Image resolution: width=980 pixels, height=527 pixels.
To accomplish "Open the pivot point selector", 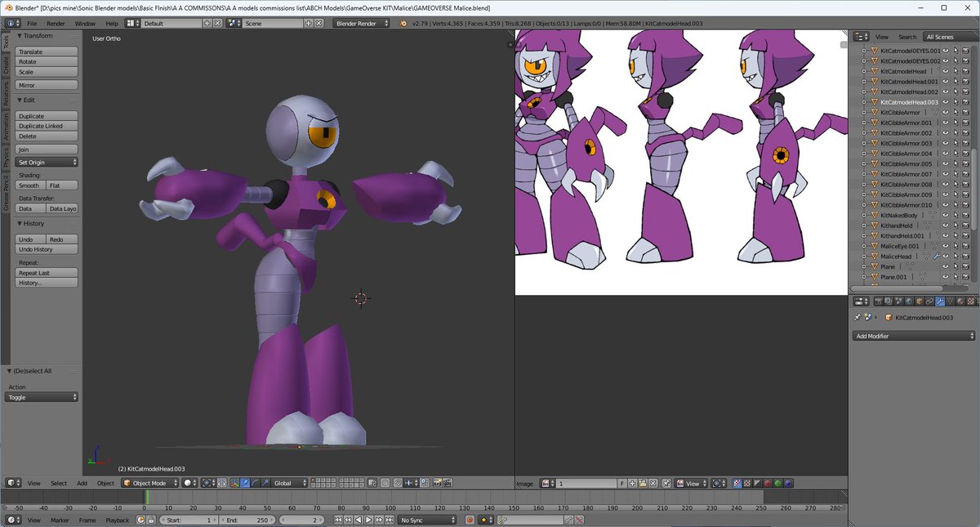I will tap(207, 483).
